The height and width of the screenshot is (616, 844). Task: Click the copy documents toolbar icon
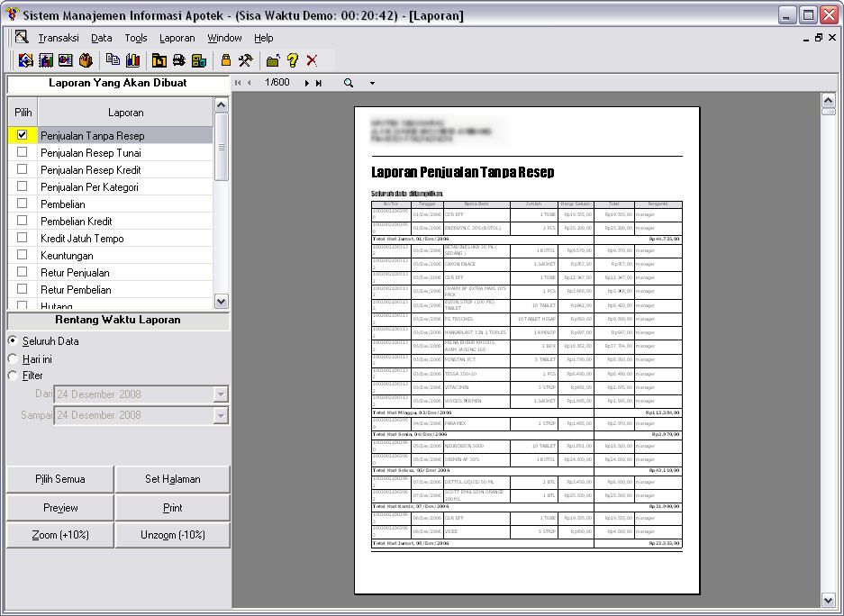click(113, 59)
